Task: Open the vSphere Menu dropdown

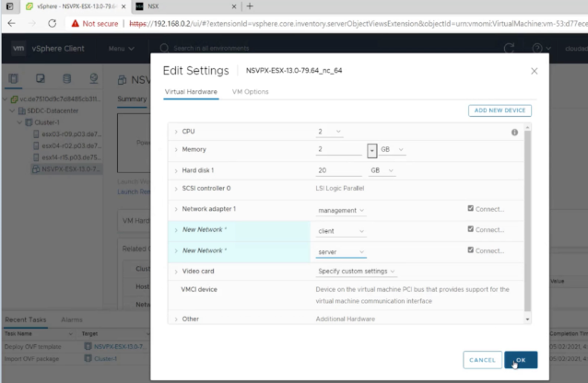Action: pyautogui.click(x=121, y=49)
